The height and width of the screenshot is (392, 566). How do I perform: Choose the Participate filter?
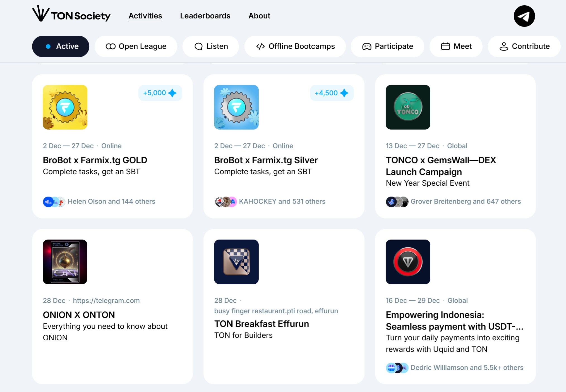tap(387, 46)
